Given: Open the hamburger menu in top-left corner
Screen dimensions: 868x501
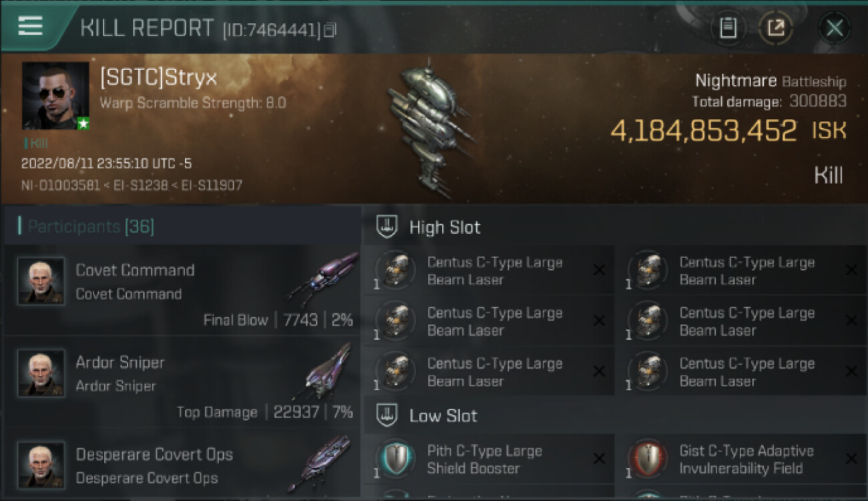Looking at the screenshot, I should [x=30, y=25].
